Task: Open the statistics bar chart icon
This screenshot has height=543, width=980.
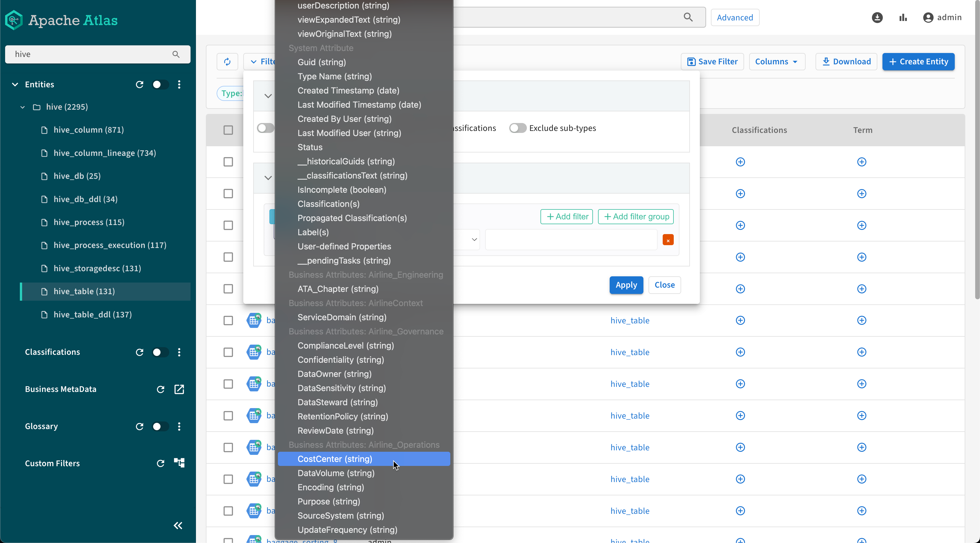Action: pyautogui.click(x=903, y=18)
